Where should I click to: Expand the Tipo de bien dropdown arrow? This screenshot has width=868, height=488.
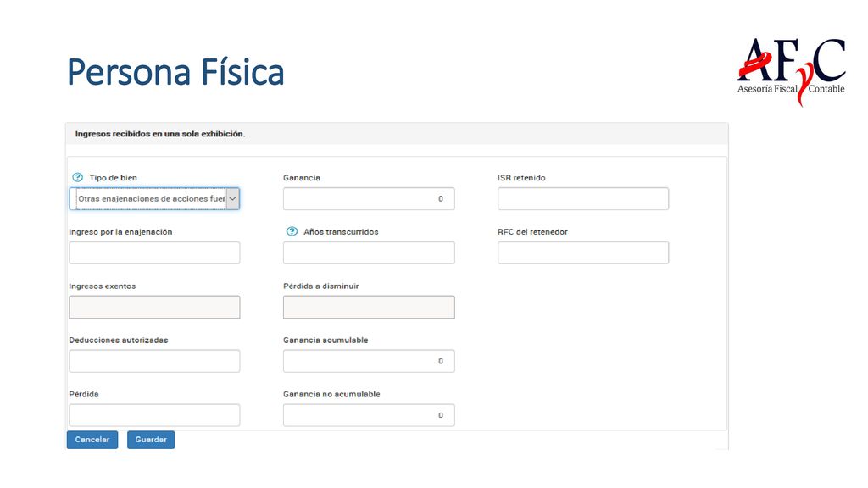[232, 198]
